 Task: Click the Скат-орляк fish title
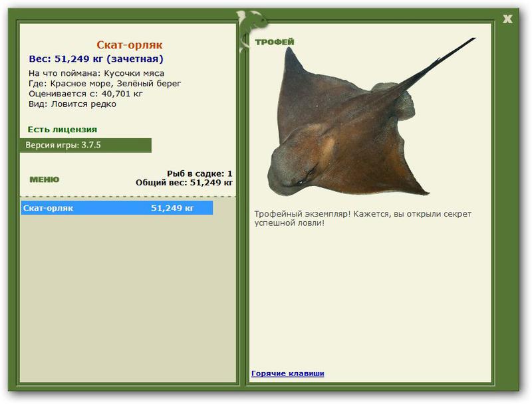[x=130, y=45]
